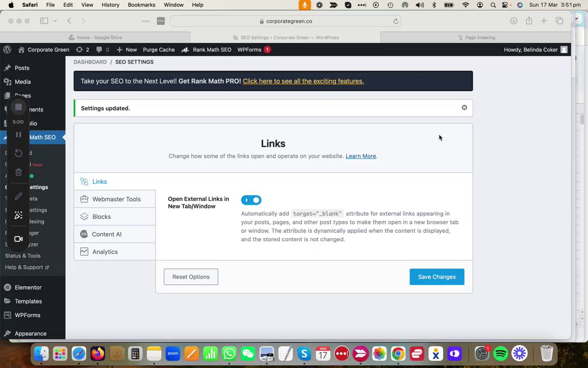Select the Blocks settings tab
This screenshot has height=368, width=588.
point(114,217)
